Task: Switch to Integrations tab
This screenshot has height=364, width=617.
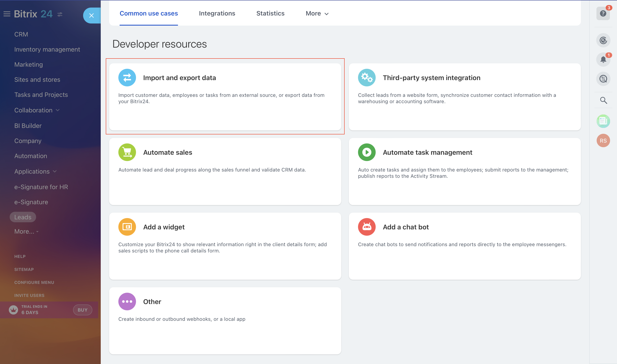Action: pyautogui.click(x=217, y=13)
